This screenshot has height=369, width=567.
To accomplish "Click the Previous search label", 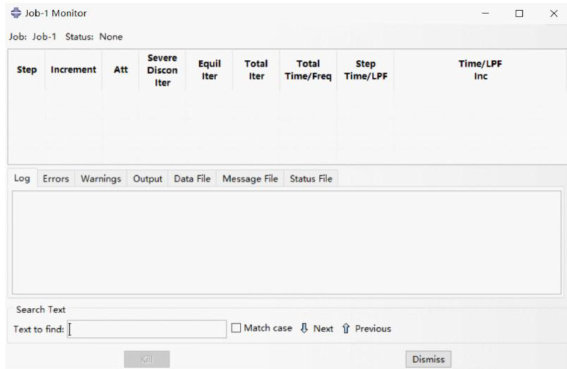I will [373, 328].
